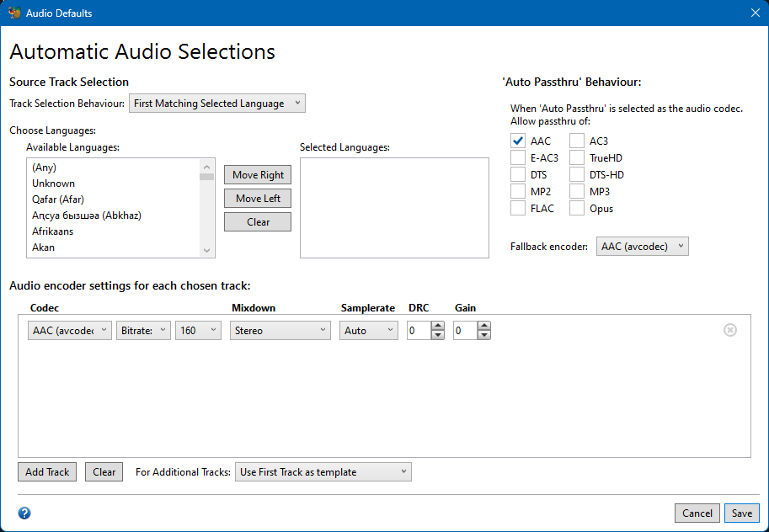Screen dimensions: 769x532
Task: Tick the FLAC passthru checkbox
Action: click(x=518, y=209)
